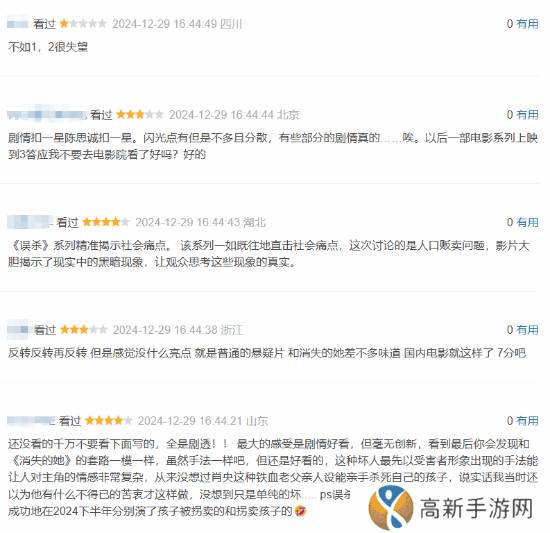
Task: Open the blurred username of Hubei reviewer
Action: coord(30,222)
